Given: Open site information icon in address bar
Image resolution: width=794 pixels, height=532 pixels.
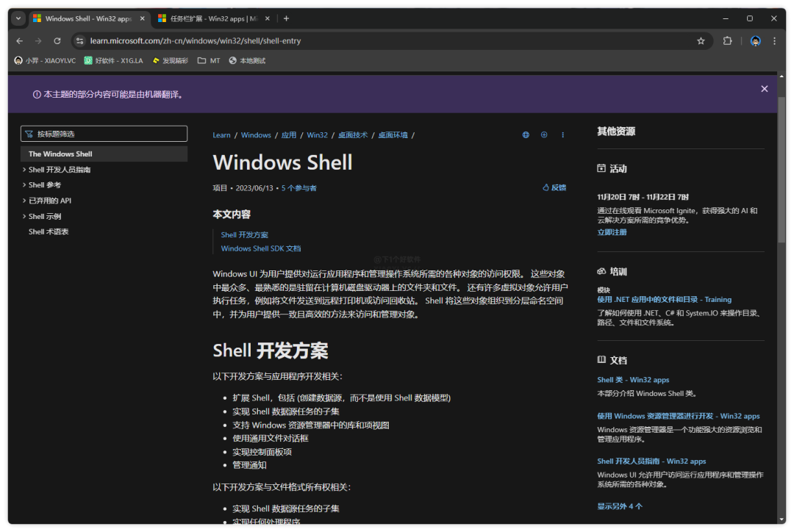Looking at the screenshot, I should pyautogui.click(x=79, y=41).
